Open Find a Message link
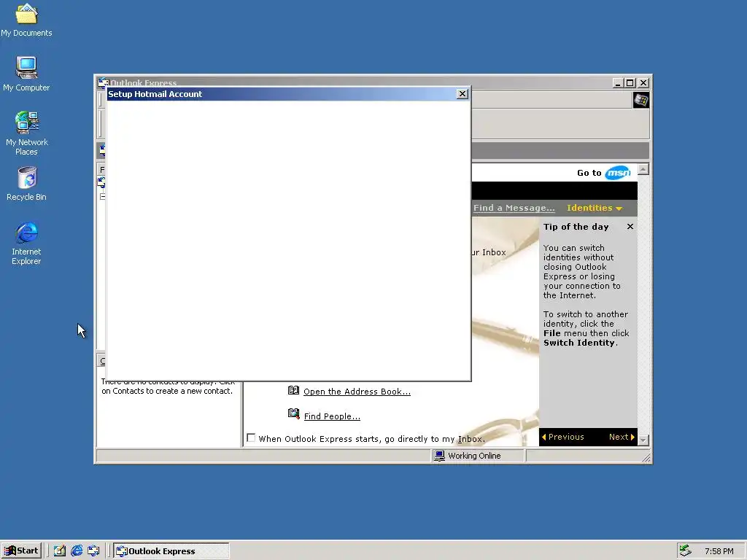 (x=514, y=208)
